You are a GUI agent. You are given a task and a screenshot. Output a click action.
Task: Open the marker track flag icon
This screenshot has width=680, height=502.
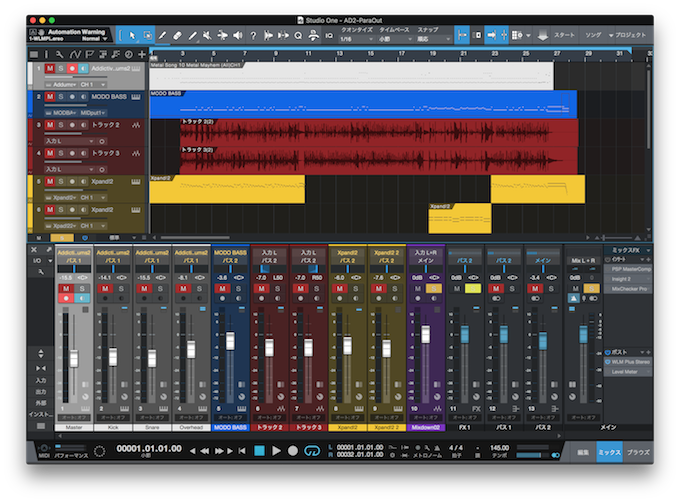pos(90,54)
